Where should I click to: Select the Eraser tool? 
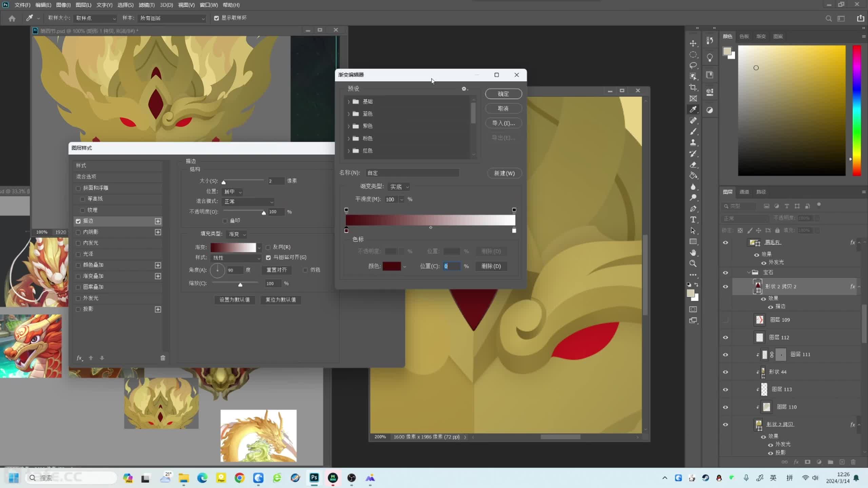pyautogui.click(x=693, y=165)
